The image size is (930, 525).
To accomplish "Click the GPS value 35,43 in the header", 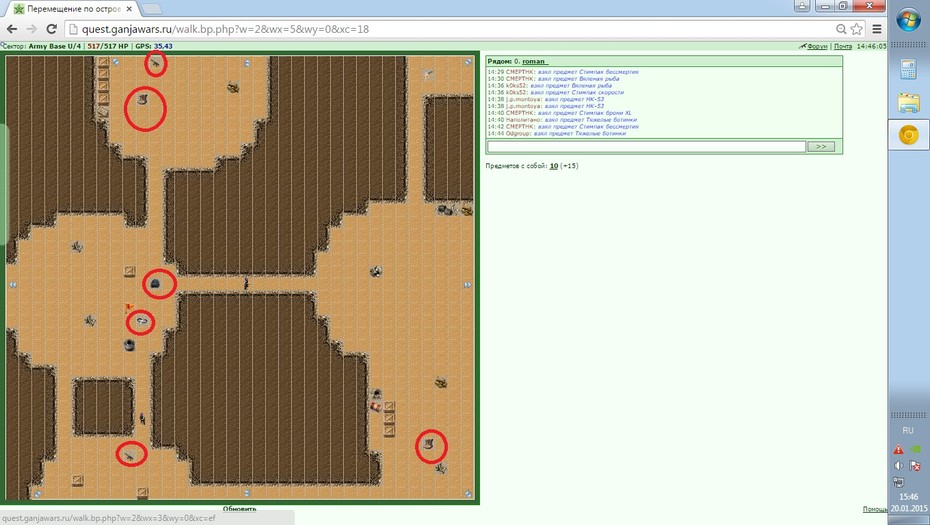I will (x=163, y=46).
